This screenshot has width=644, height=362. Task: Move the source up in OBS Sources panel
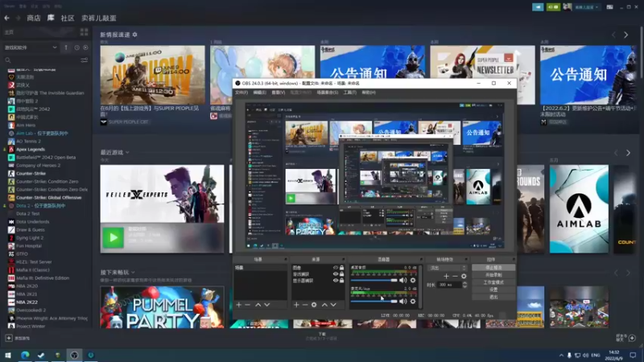click(324, 305)
